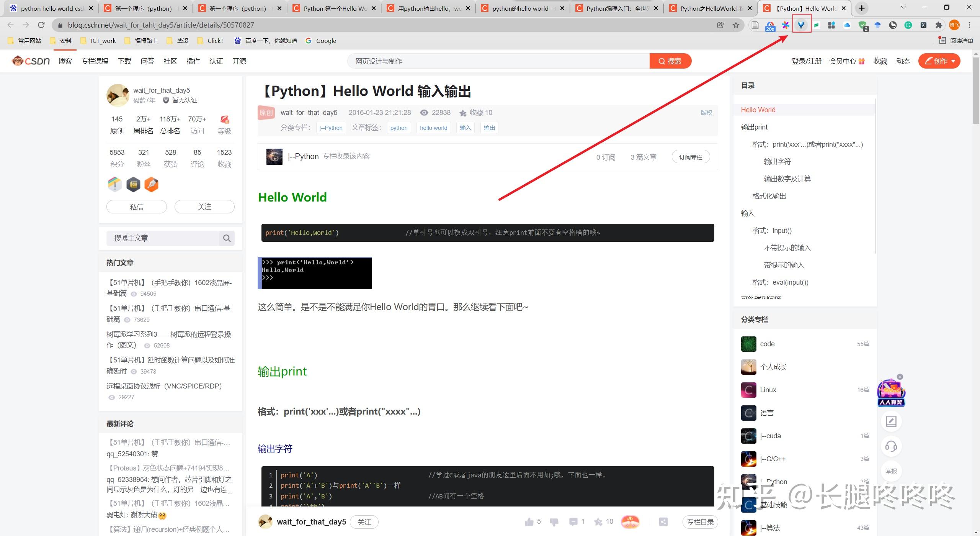Reload the page with refresh icon
This screenshot has height=536, width=980.
pyautogui.click(x=41, y=25)
